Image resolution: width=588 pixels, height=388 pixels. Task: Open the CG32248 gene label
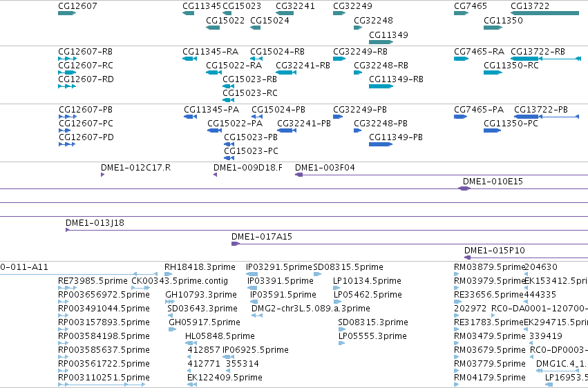coord(374,20)
